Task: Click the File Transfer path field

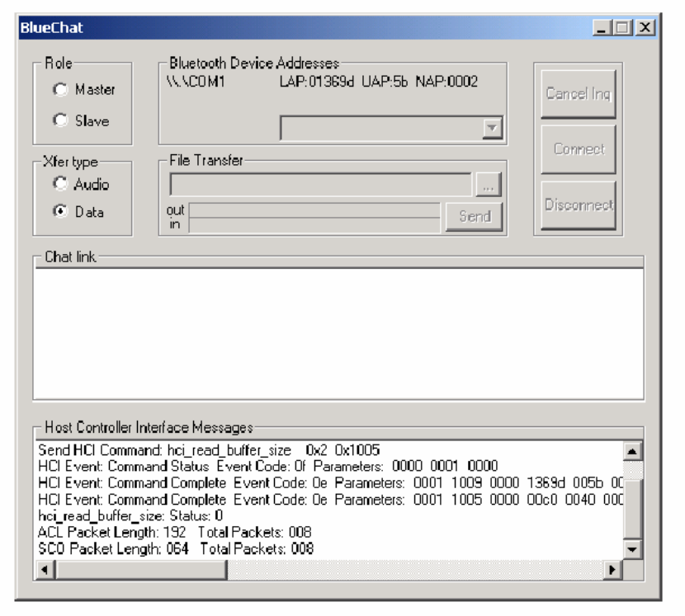Action: point(321,185)
